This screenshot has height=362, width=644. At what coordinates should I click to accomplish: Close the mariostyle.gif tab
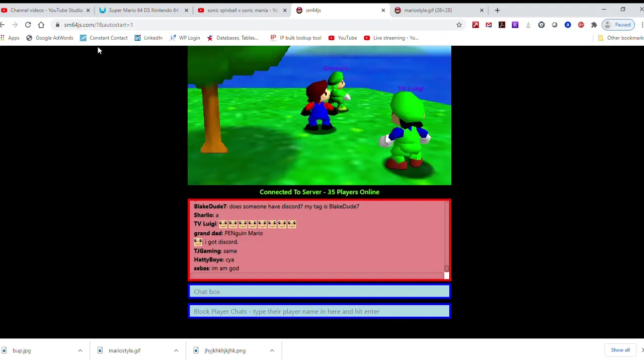(x=481, y=10)
